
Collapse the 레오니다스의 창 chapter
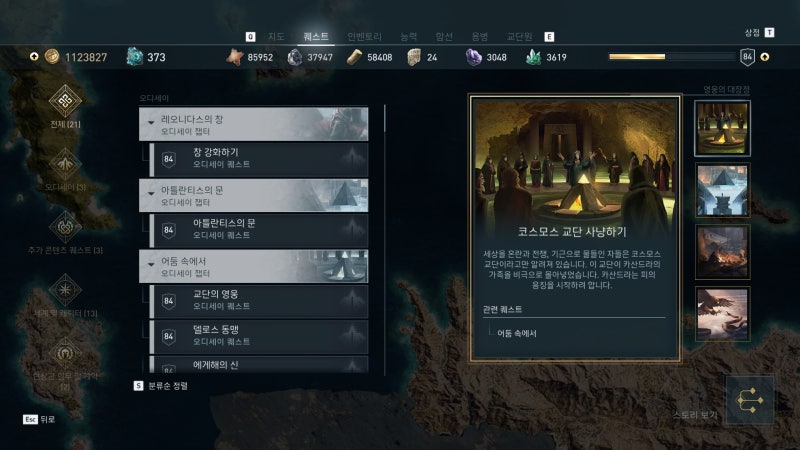(254, 124)
